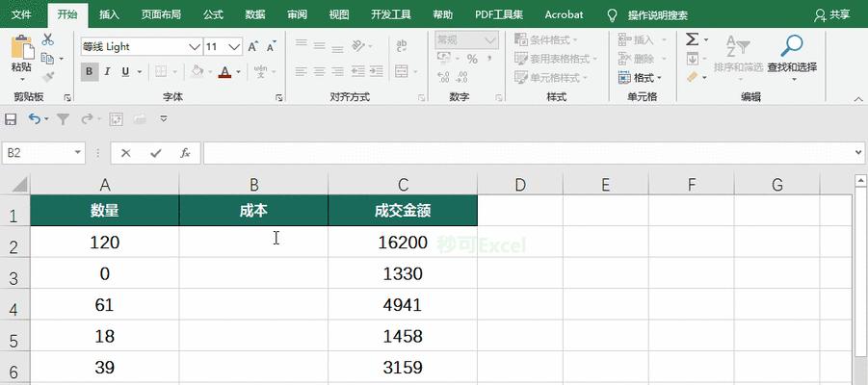Viewport: 868px width, 385px height.
Task: Click cell containing 16200
Action: pos(403,242)
